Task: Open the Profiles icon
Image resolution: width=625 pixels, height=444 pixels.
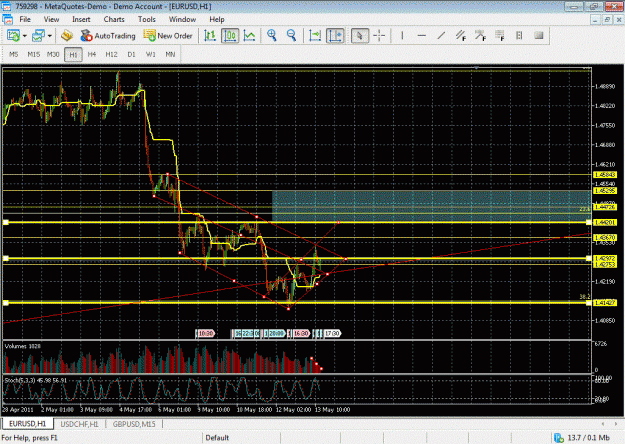Action: point(39,36)
